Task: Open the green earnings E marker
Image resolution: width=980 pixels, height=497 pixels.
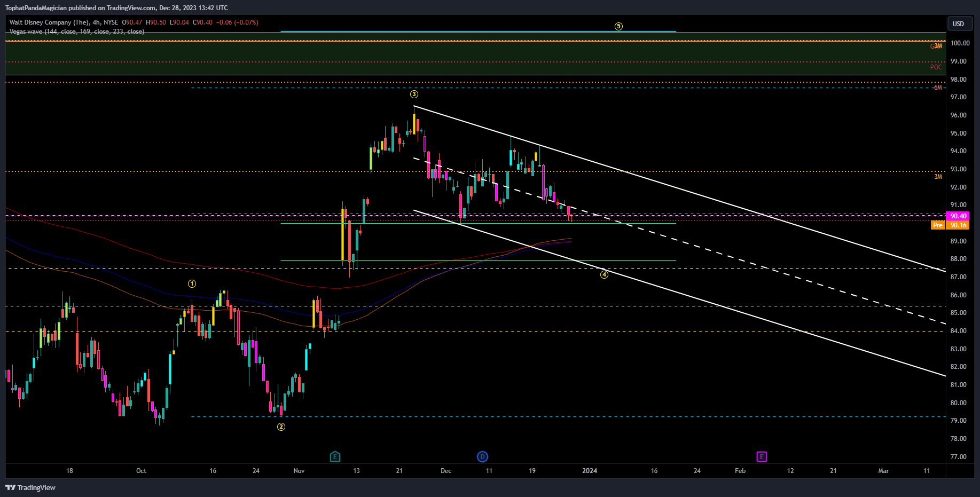Action: point(335,456)
